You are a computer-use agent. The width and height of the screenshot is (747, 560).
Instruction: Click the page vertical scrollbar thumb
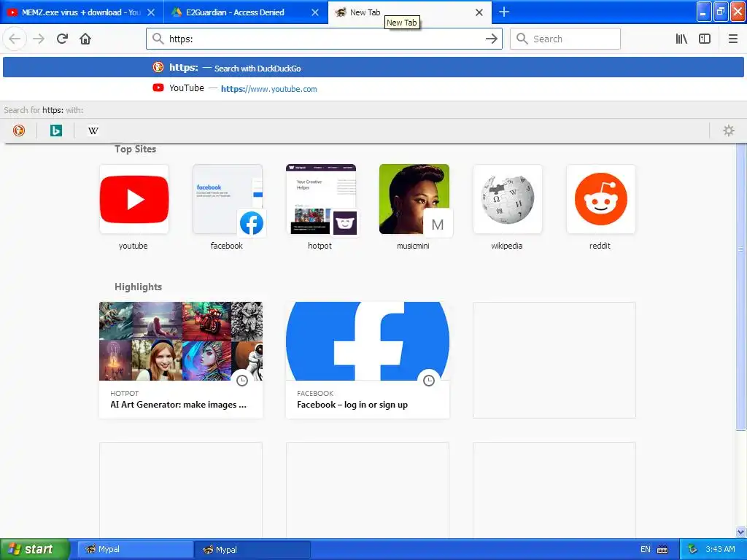click(740, 286)
